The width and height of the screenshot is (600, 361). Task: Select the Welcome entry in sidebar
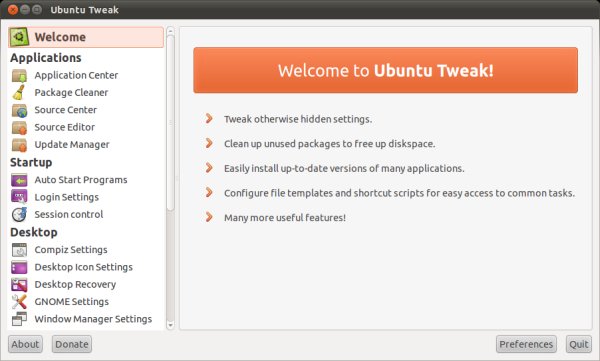pos(86,37)
